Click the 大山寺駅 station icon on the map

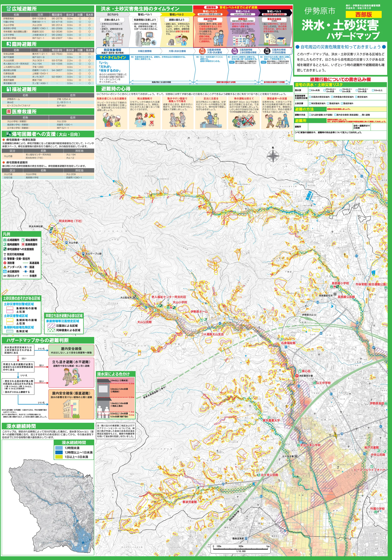tap(66, 243)
